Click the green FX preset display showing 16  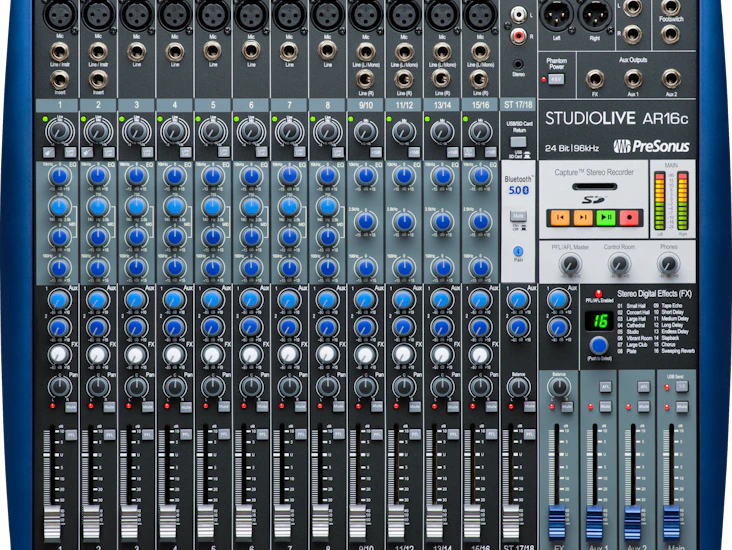[599, 321]
